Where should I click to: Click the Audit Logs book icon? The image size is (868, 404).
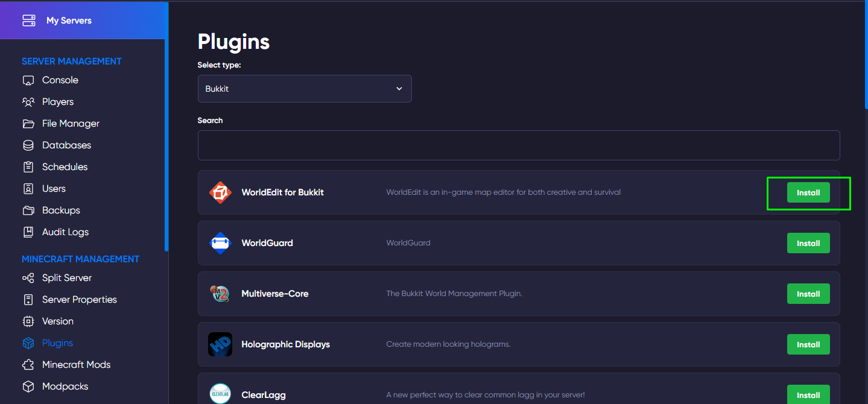click(28, 232)
